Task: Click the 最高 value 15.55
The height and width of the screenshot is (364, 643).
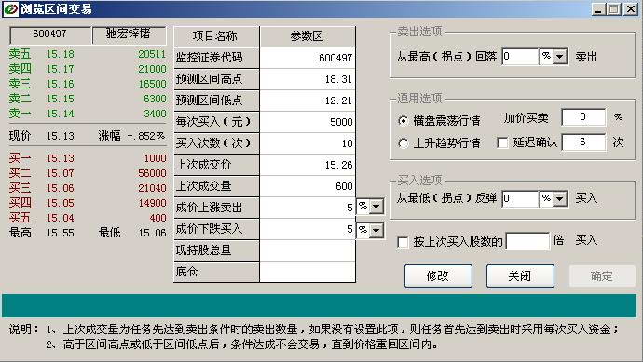Action: click(x=61, y=233)
